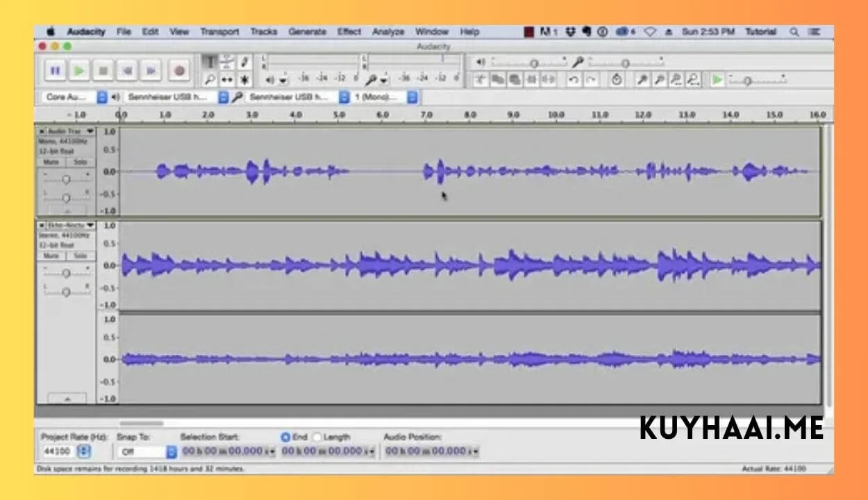Click the Skip to End button
Viewport: 868px width, 500px height.
pos(151,70)
